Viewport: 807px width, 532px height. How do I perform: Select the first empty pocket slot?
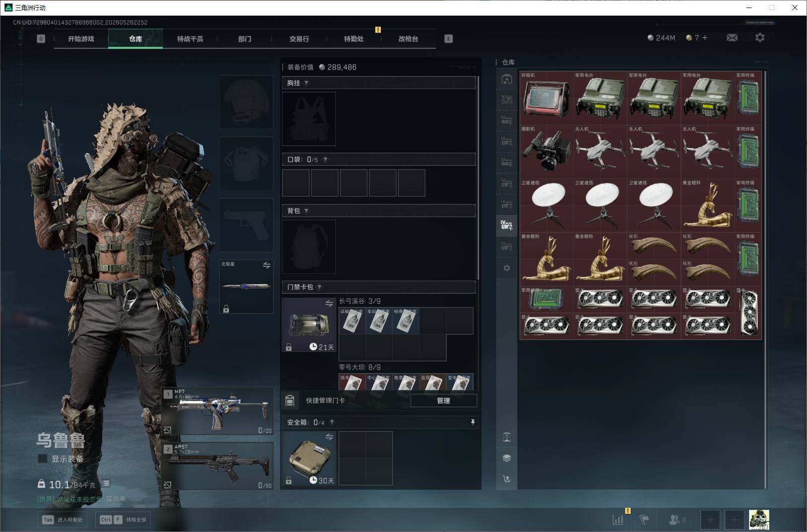coord(296,182)
